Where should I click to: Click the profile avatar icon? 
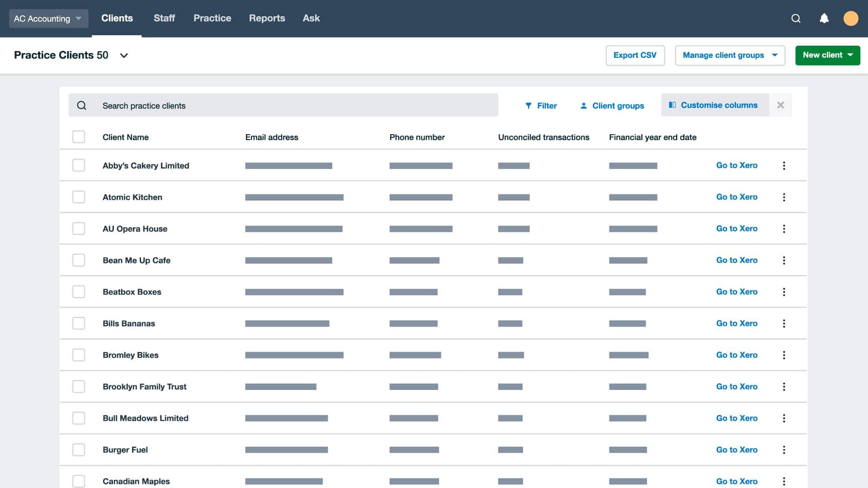click(852, 19)
